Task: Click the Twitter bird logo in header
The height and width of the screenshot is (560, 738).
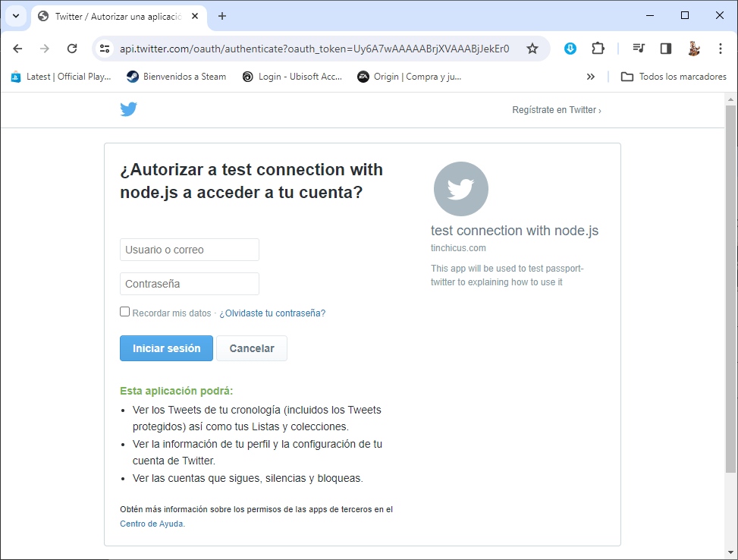Action: pos(128,109)
